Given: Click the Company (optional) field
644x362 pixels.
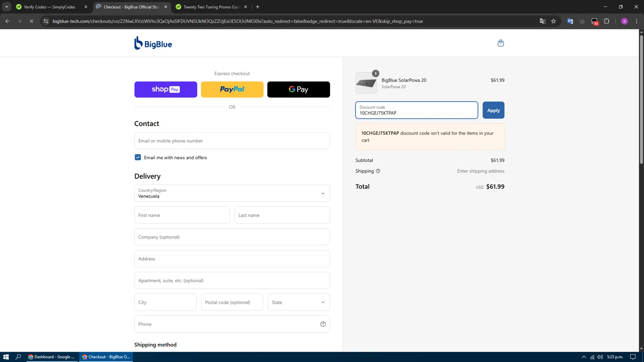Looking at the screenshot, I should pyautogui.click(x=232, y=237).
